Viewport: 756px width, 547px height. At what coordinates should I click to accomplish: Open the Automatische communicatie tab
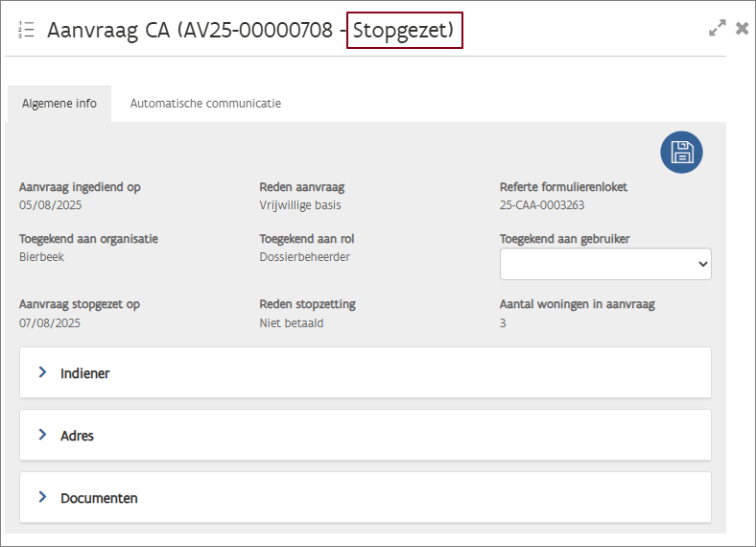[205, 104]
